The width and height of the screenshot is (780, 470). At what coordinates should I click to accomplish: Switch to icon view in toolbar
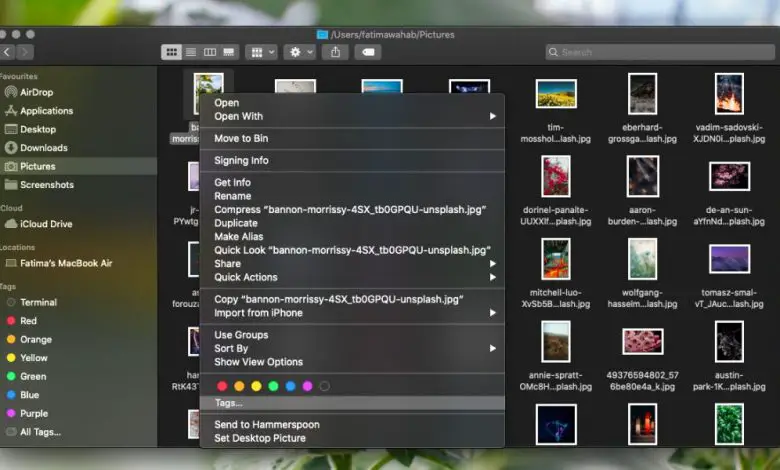tap(170, 51)
